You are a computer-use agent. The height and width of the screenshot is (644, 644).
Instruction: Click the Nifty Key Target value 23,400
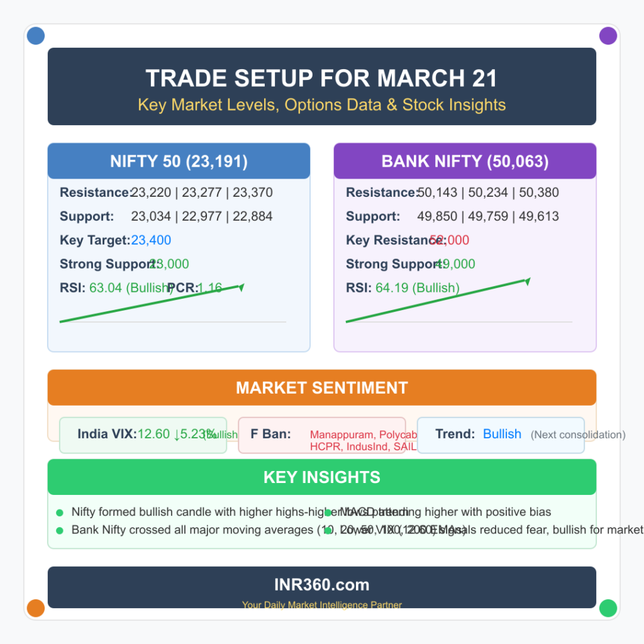[151, 240]
